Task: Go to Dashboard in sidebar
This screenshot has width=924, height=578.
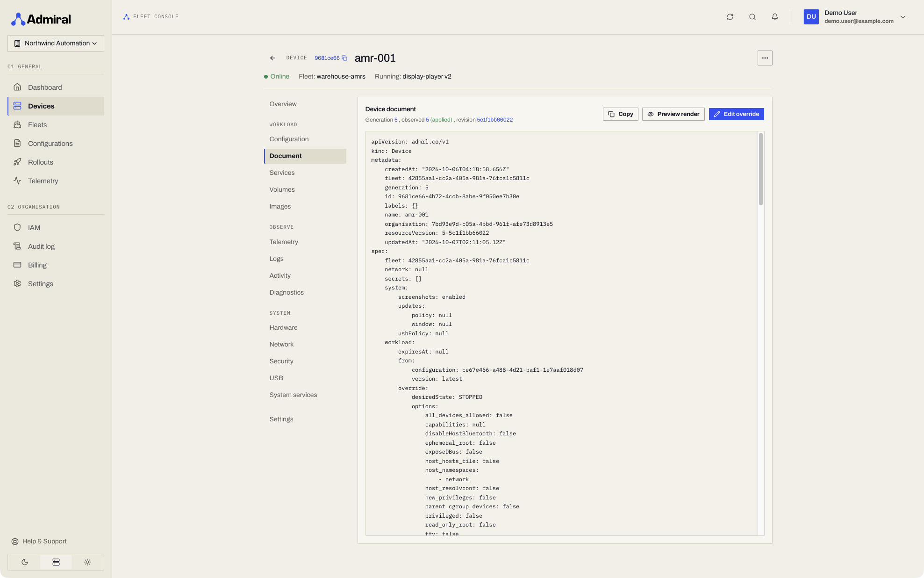Action: pos(56,87)
